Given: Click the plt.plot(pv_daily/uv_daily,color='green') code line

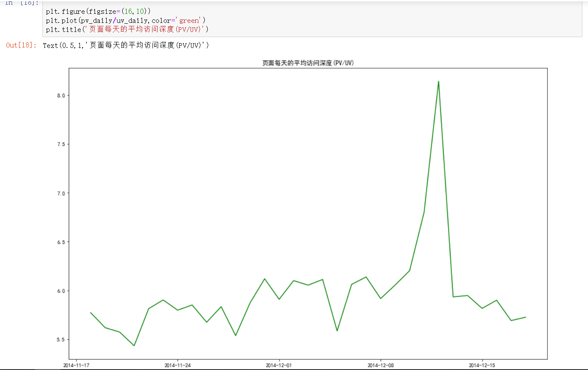Looking at the screenshot, I should click(x=126, y=20).
